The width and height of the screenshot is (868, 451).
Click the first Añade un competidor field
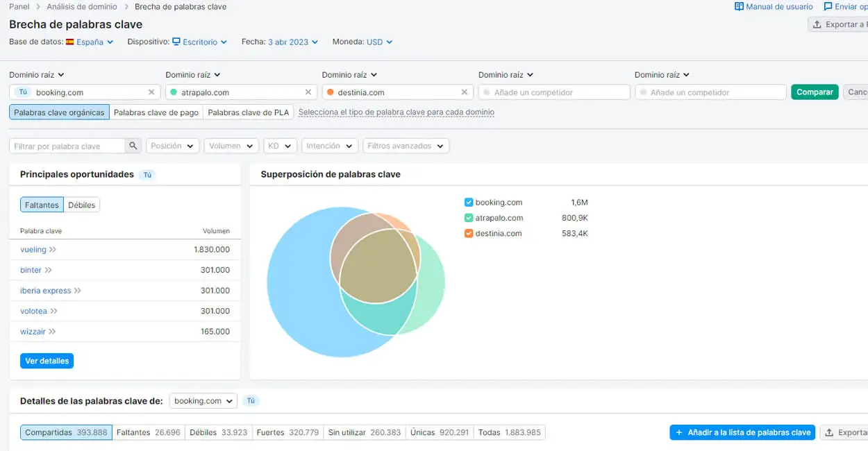[x=554, y=92]
